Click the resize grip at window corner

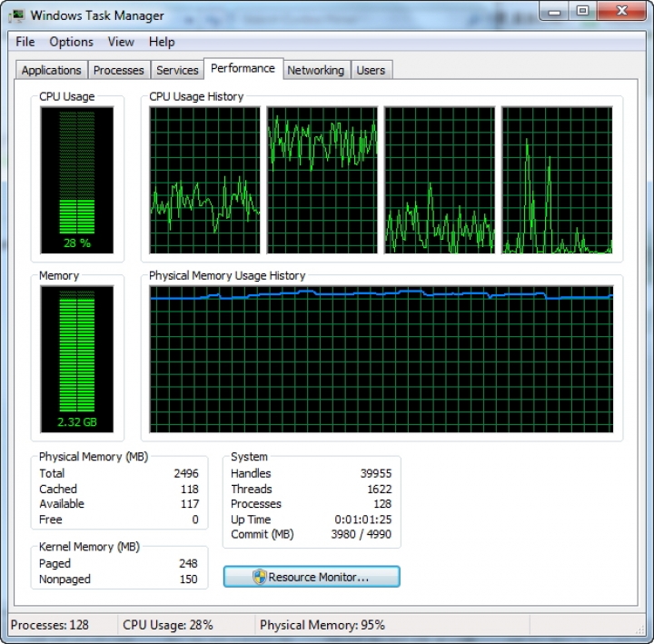tap(640, 629)
